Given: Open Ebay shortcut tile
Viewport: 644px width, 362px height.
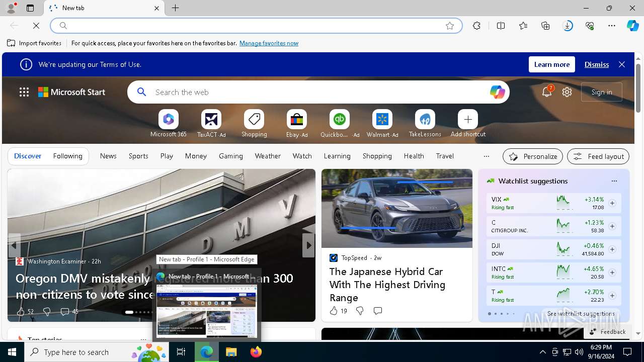Looking at the screenshot, I should (x=297, y=123).
